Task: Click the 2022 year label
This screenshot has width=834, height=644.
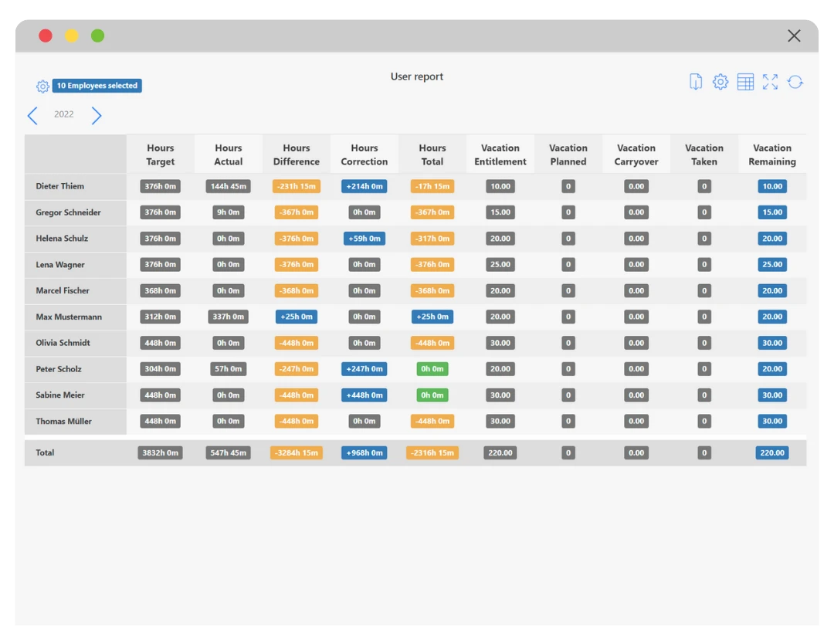Action: [64, 114]
